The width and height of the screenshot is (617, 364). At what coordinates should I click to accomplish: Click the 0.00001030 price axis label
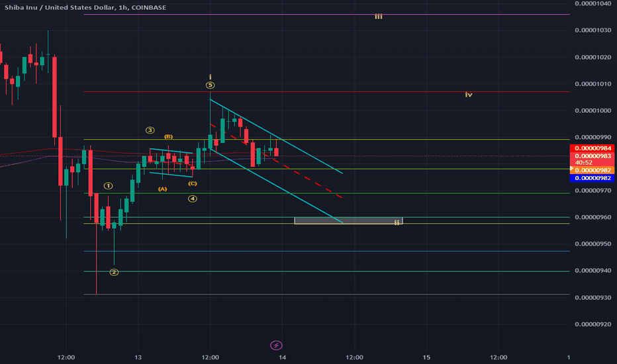[593, 30]
